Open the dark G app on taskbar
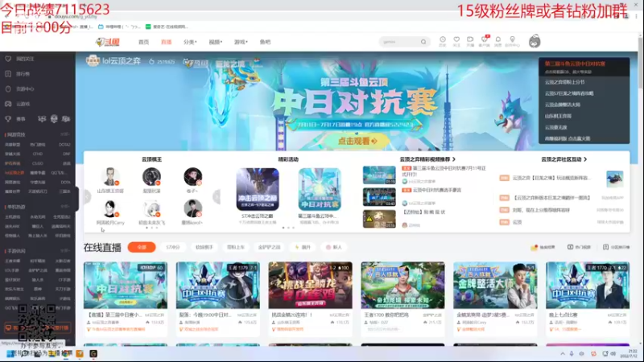644x362 pixels. pyautogui.click(x=93, y=354)
